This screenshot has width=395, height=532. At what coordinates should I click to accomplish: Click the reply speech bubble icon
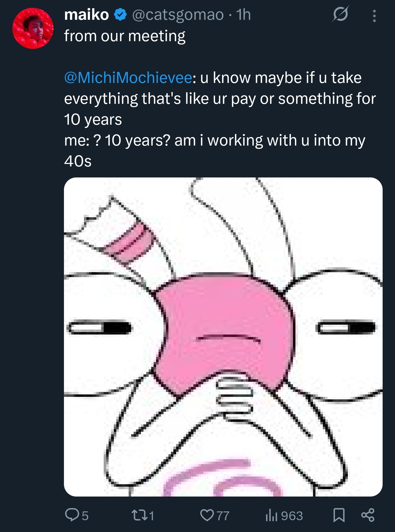pyautogui.click(x=72, y=515)
